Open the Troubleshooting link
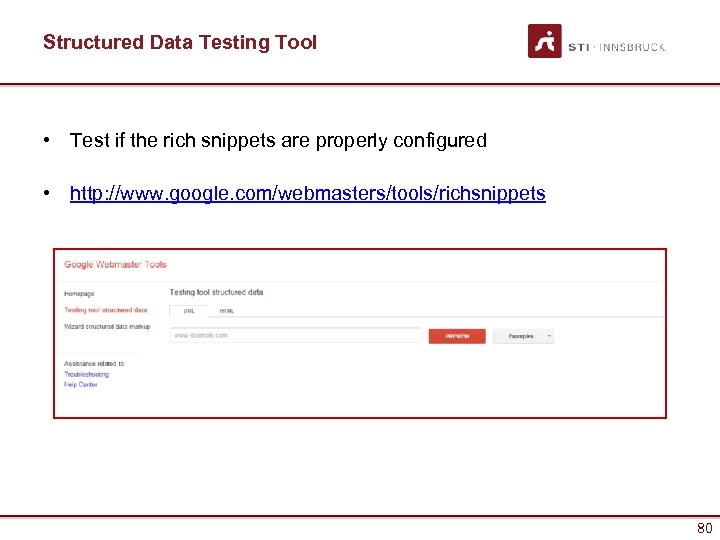720x540 pixels. (x=86, y=374)
